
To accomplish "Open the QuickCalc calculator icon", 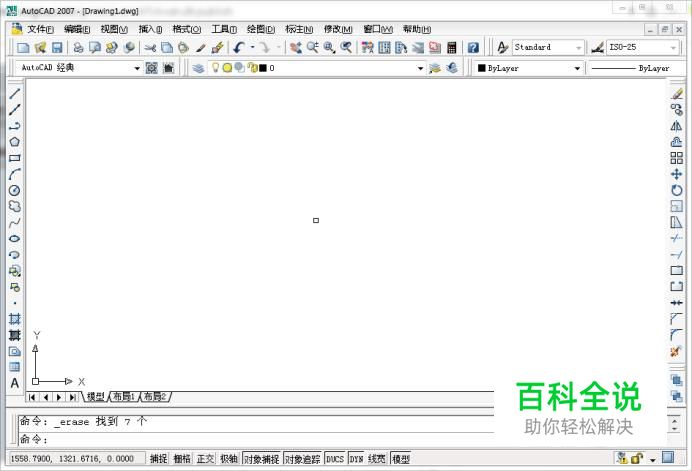I will click(x=452, y=47).
